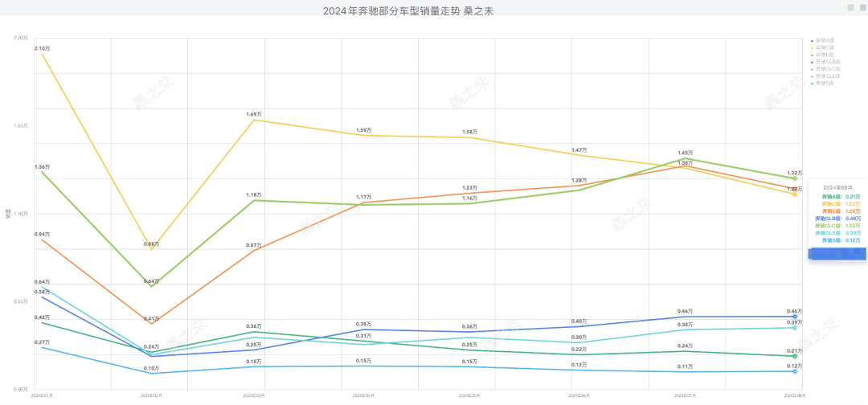Click the blue 奔驰GLB级 data point at 2024年08月
This screenshot has width=868, height=405.
[x=794, y=317]
